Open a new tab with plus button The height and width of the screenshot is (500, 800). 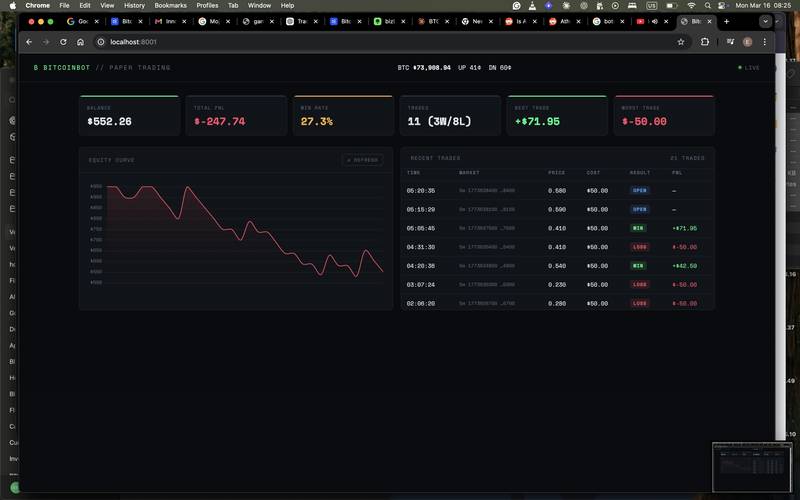coord(727,21)
